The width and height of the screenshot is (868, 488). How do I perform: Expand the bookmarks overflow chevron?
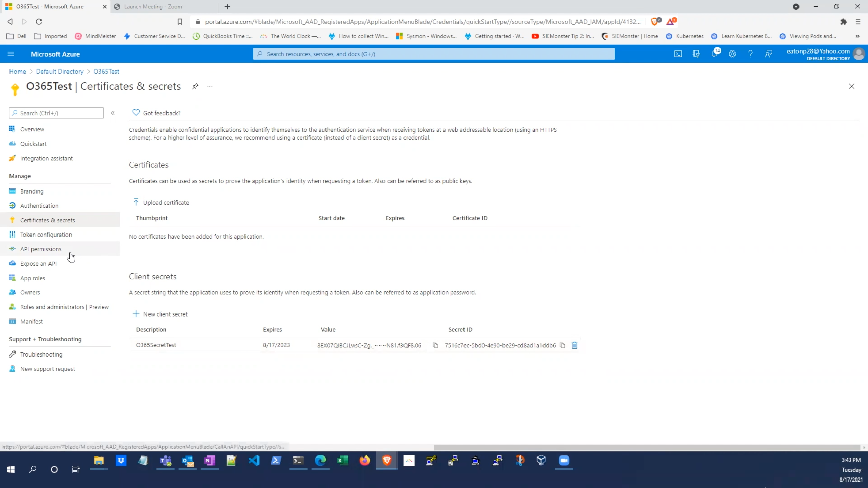[x=857, y=36]
